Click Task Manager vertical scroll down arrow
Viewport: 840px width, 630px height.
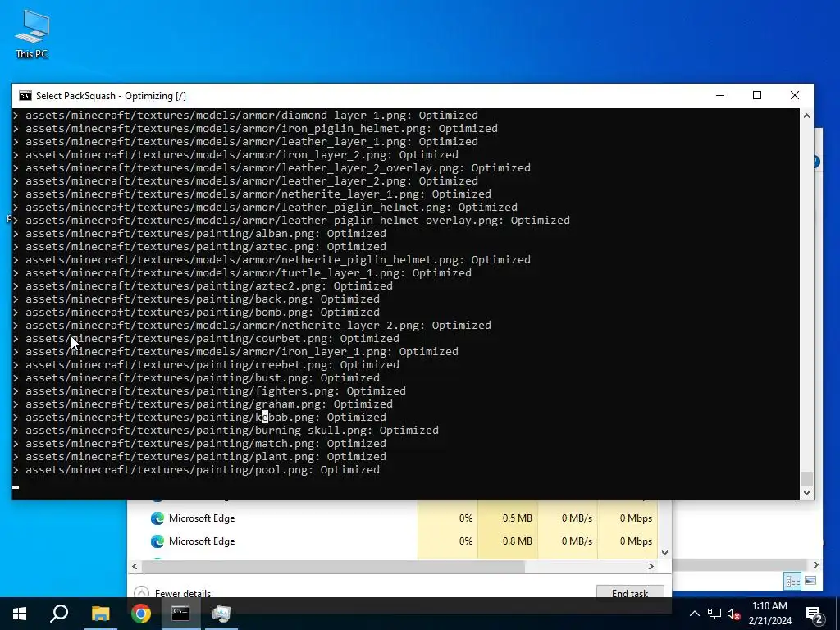coord(664,553)
